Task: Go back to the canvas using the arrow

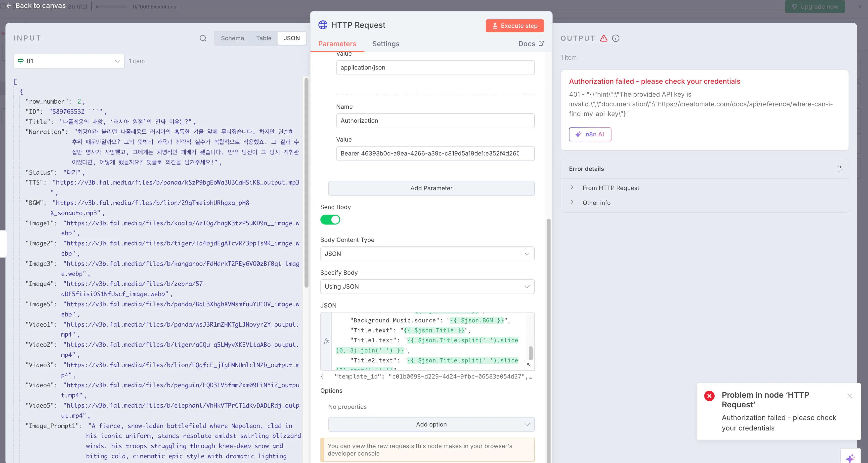Action: (x=9, y=6)
